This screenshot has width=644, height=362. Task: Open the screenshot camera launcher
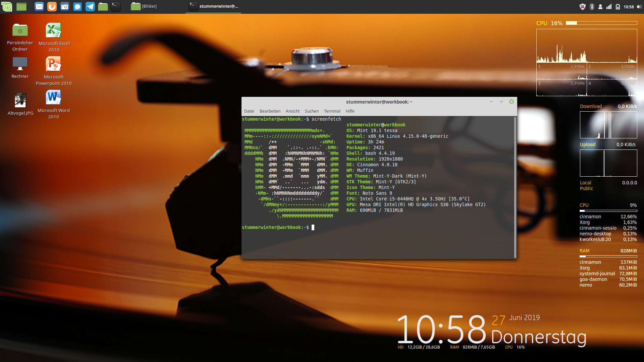point(65,6)
